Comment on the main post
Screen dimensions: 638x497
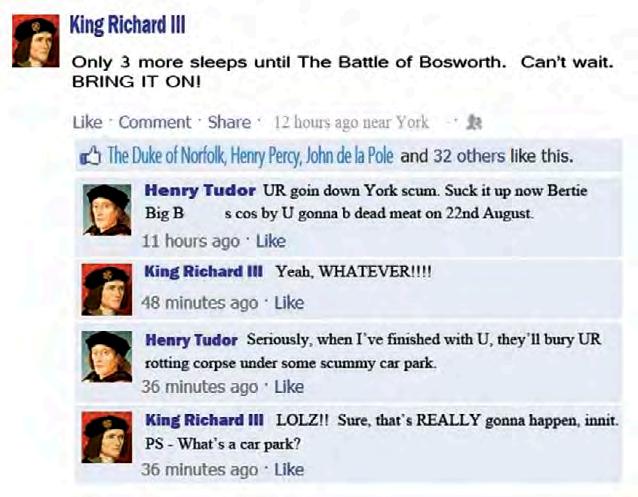155,122
